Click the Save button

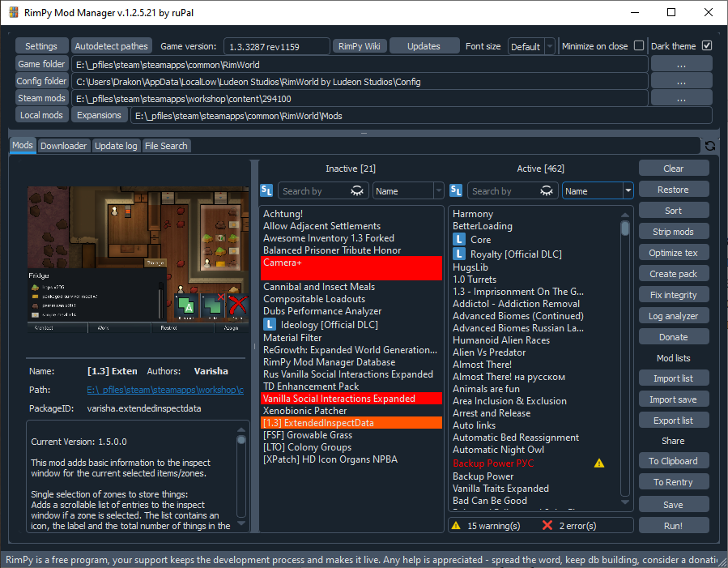[673, 504]
